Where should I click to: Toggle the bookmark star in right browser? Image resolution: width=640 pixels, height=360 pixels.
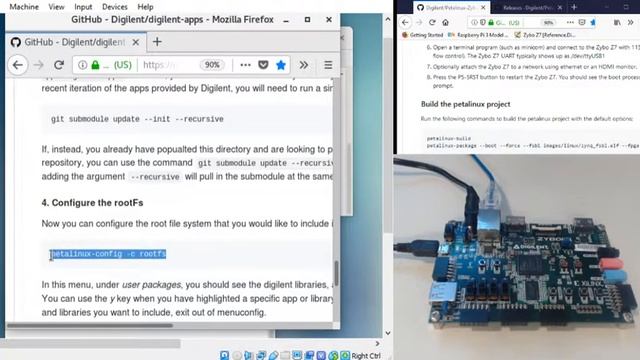pyautogui.click(x=593, y=22)
